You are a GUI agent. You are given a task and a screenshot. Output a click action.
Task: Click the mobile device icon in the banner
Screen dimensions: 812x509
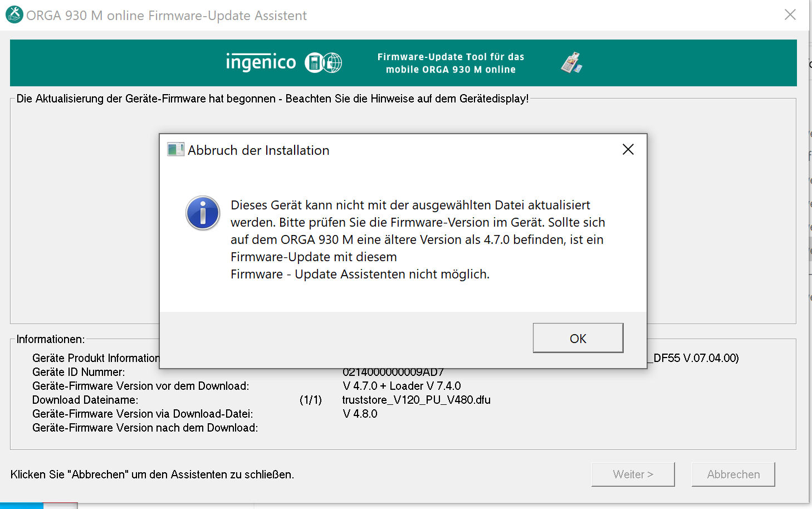[571, 62]
